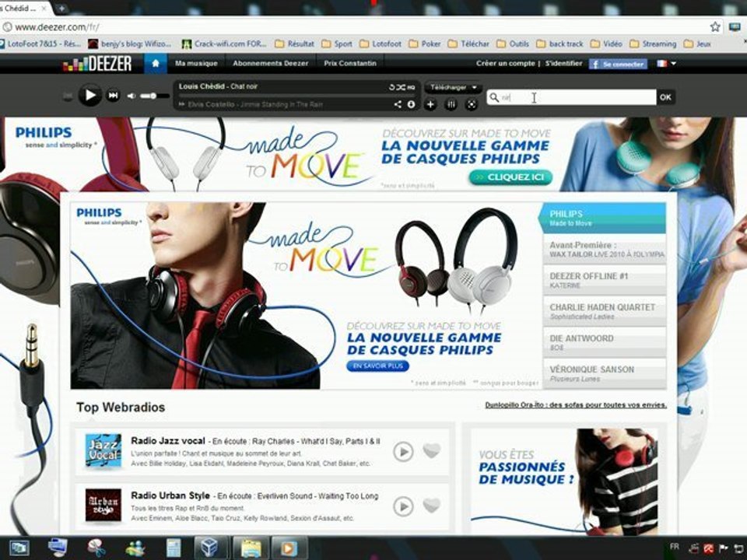Open the file explorer taskbar icon
Image resolution: width=747 pixels, height=560 pixels.
click(251, 548)
